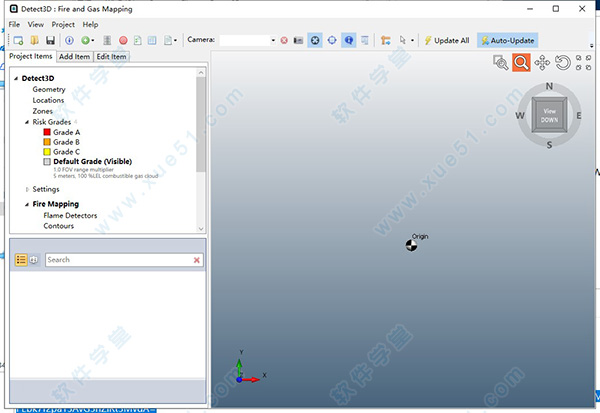Toggle the map view button beside Search

coord(34,259)
